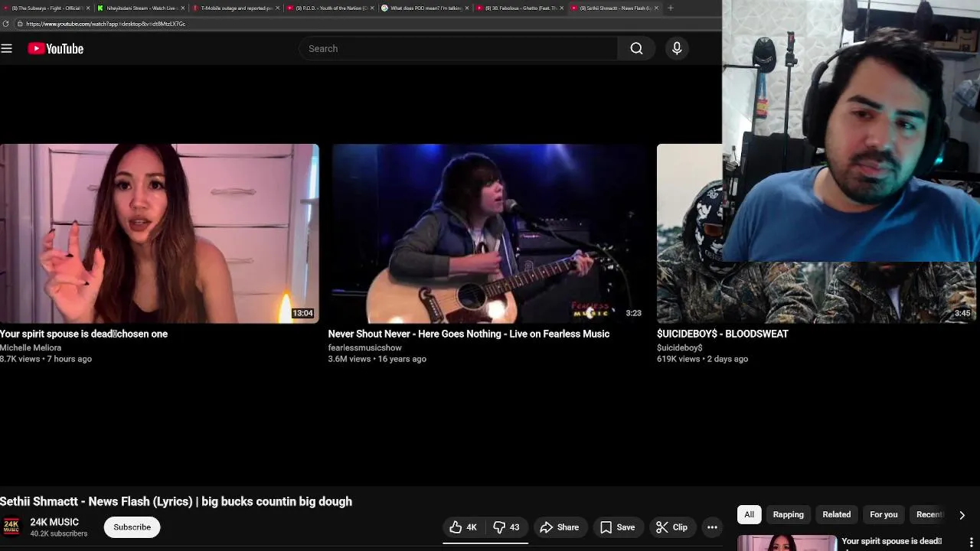Screen dimensions: 980x551
Task: Dislike the video with thumbs-down 43
Action: pyautogui.click(x=507, y=527)
